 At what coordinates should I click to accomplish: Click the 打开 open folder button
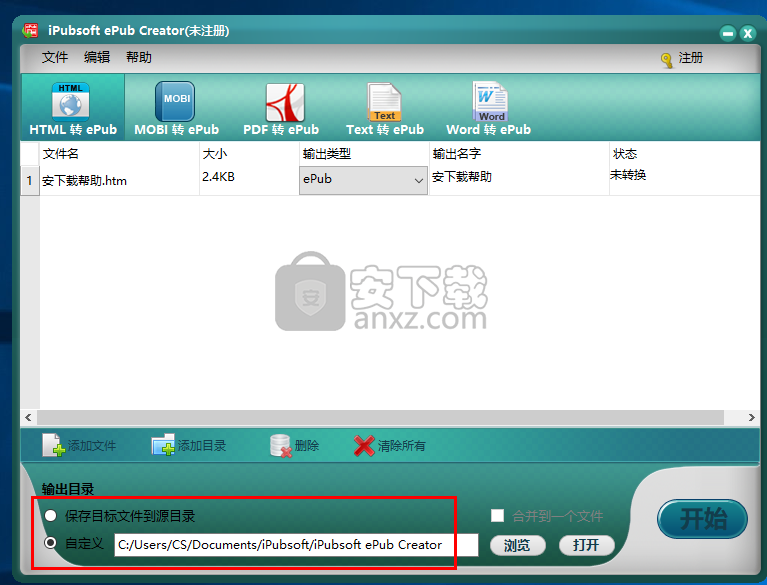pos(587,545)
